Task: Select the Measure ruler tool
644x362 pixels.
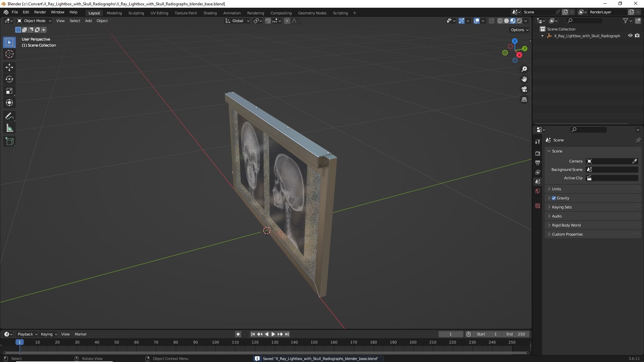Action: pyautogui.click(x=9, y=128)
